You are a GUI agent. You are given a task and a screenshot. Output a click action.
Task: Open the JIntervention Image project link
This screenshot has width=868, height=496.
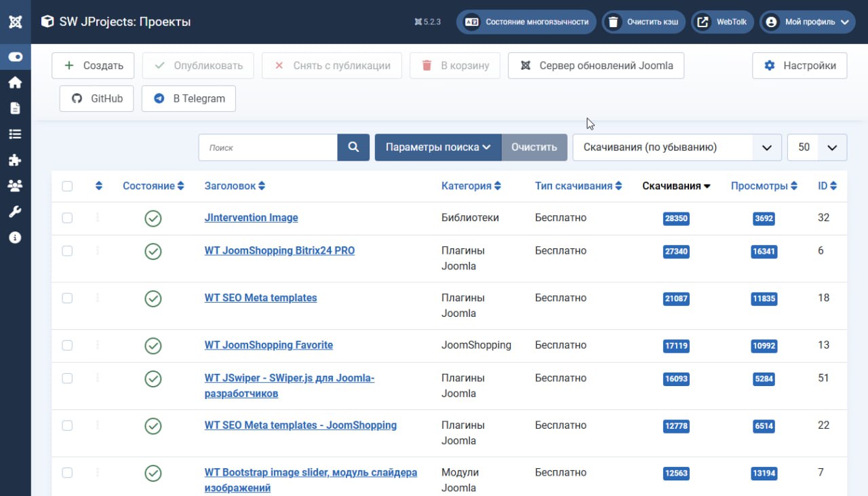pyautogui.click(x=251, y=218)
